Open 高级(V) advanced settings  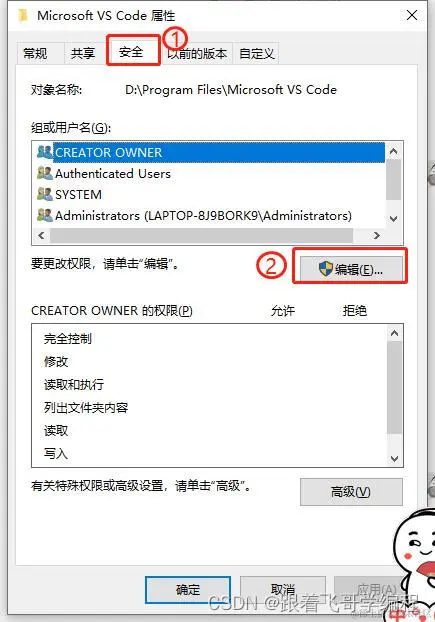pos(351,492)
